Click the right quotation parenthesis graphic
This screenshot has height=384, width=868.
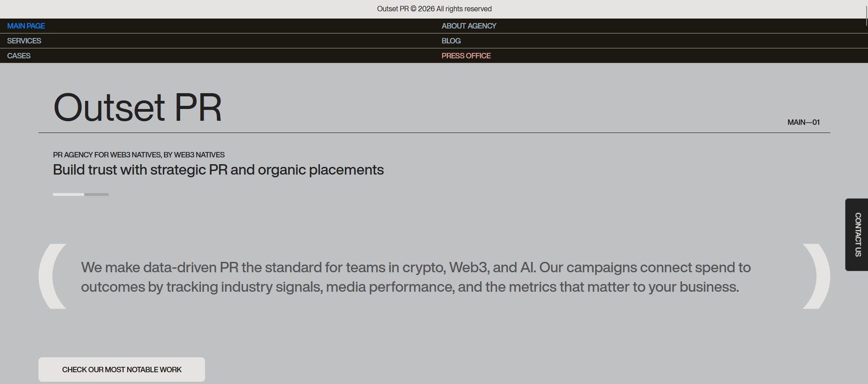click(x=815, y=275)
